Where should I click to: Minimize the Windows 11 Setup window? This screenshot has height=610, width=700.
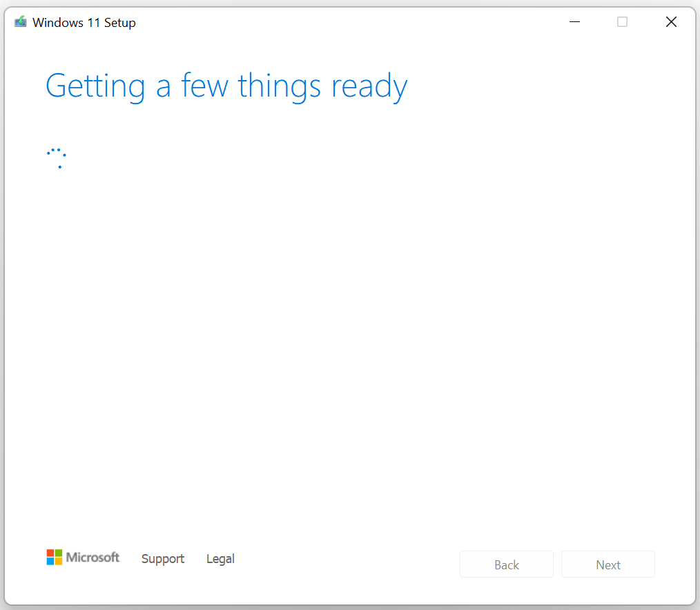[x=574, y=22]
